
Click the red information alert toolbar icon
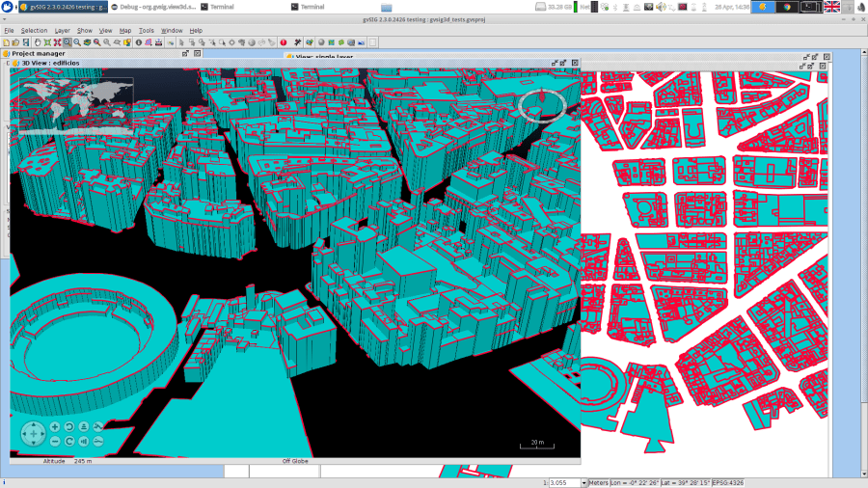click(x=284, y=42)
